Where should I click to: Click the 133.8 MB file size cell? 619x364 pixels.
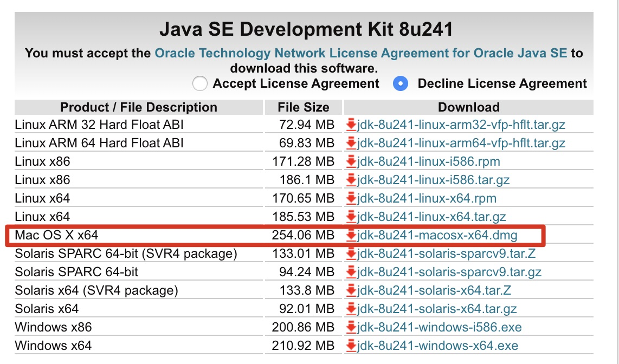click(307, 291)
